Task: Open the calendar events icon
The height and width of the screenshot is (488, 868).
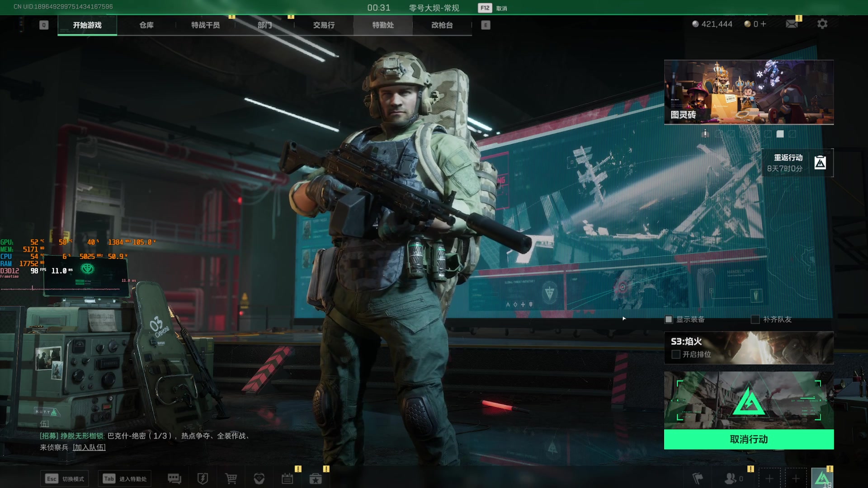Action: (288, 479)
